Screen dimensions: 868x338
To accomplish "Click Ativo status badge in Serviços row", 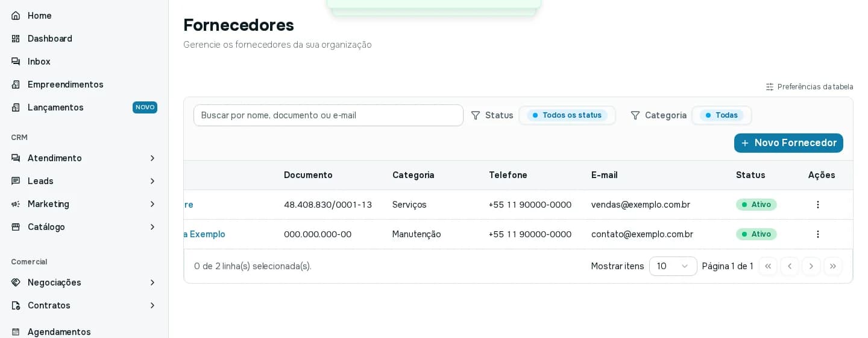I will [x=756, y=205].
